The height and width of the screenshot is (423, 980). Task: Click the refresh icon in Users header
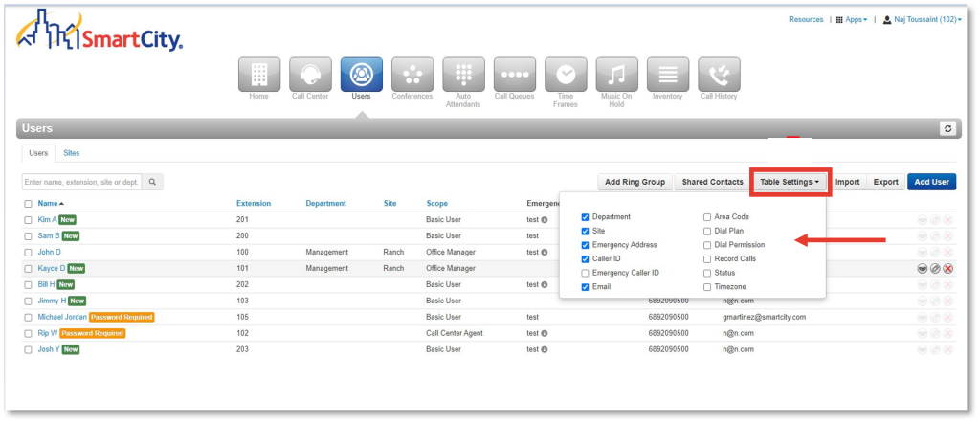947,128
